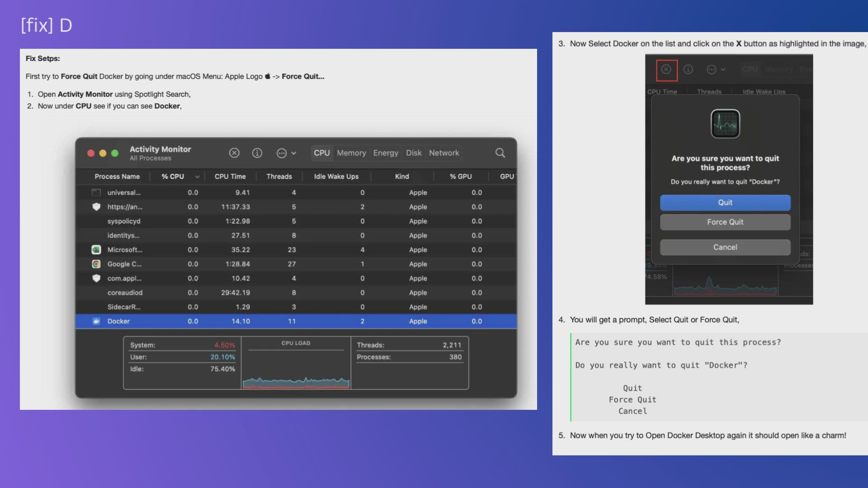Switch to the Network tab
The image size is (868, 488).
[444, 153]
